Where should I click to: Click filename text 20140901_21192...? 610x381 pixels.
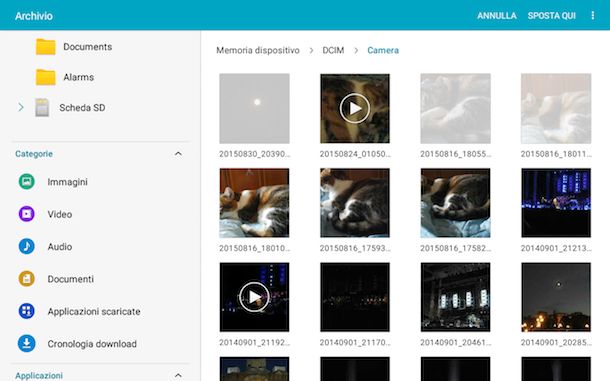[x=254, y=342]
